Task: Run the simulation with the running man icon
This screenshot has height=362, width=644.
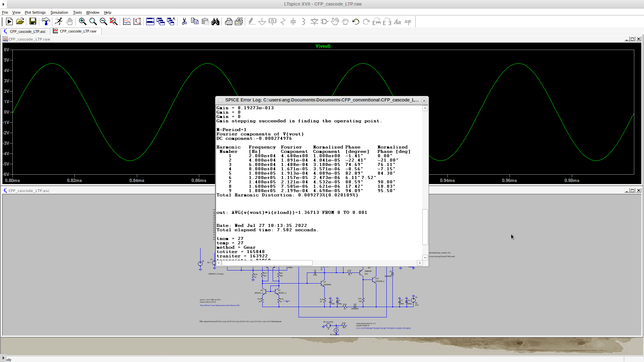Action: tap(59, 22)
